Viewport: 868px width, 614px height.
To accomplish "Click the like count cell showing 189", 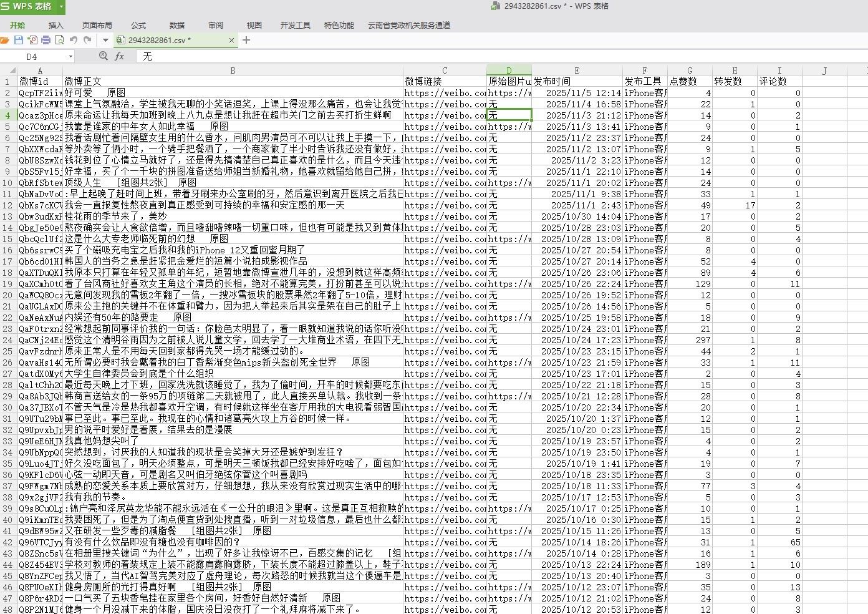I will click(690, 565).
